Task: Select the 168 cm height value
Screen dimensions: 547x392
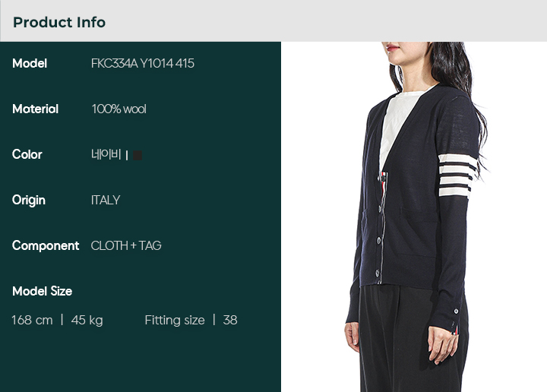Action: [32, 320]
